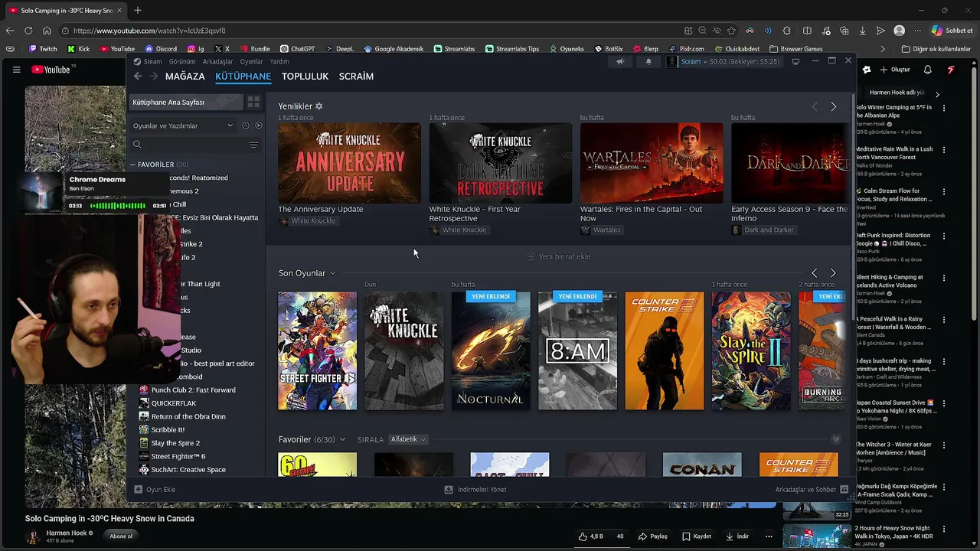Click the browser address bar
Screen dimensions: 980x551
pos(373,31)
